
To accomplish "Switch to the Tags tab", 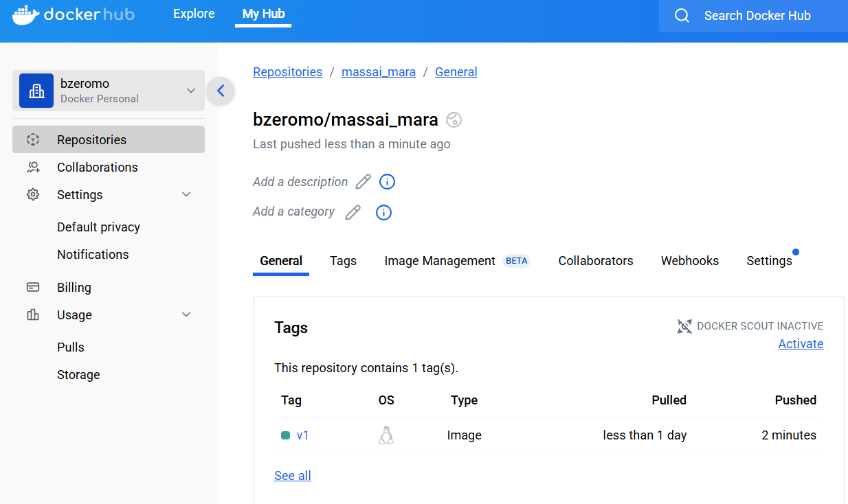I will click(343, 261).
